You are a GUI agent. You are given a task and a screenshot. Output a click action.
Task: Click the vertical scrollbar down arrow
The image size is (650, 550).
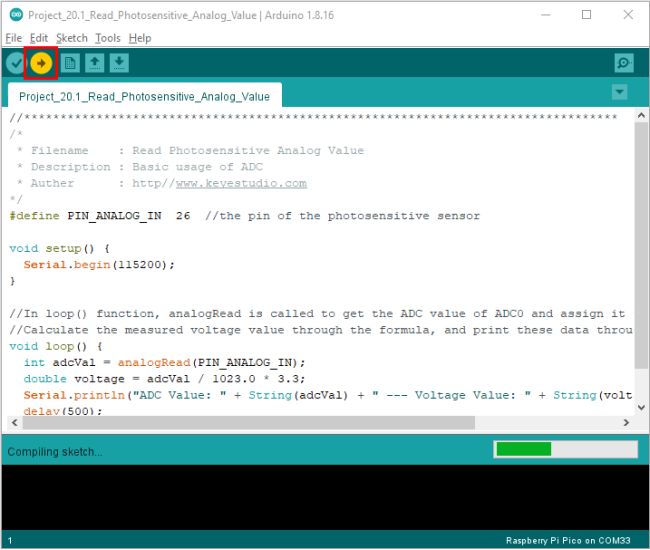pos(641,407)
